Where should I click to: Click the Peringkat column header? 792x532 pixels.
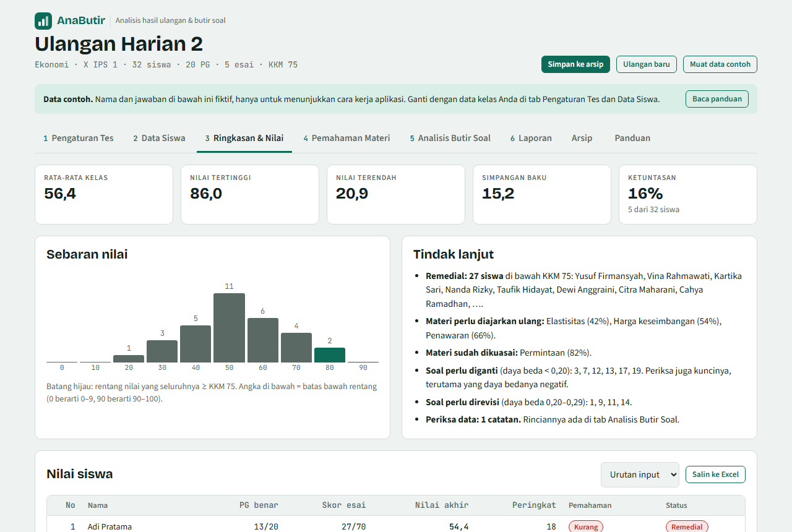coord(534,505)
